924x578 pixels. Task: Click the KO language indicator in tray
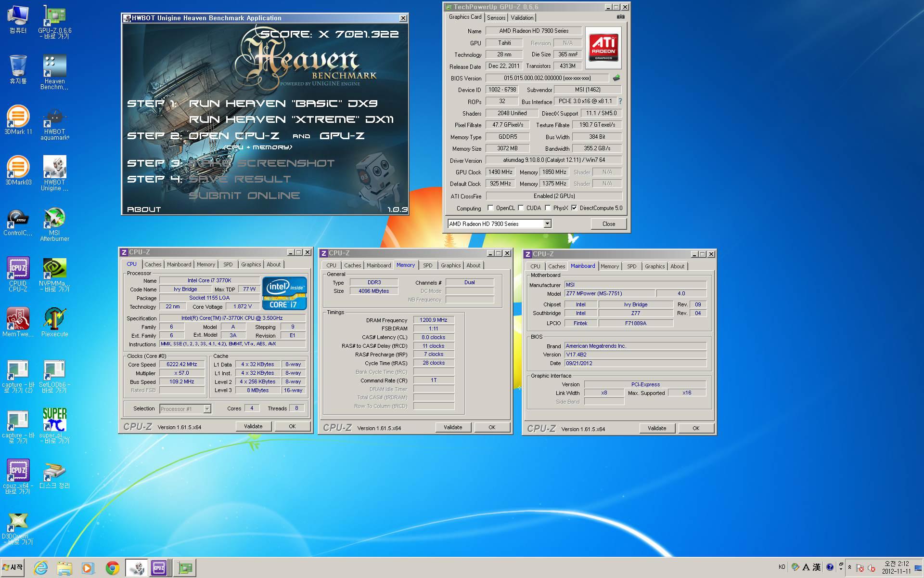[x=782, y=567]
